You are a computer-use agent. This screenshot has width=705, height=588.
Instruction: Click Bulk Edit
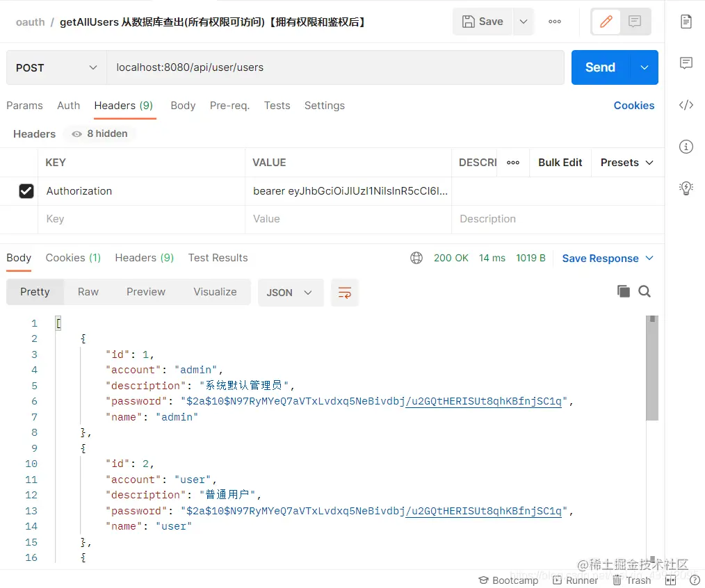560,163
